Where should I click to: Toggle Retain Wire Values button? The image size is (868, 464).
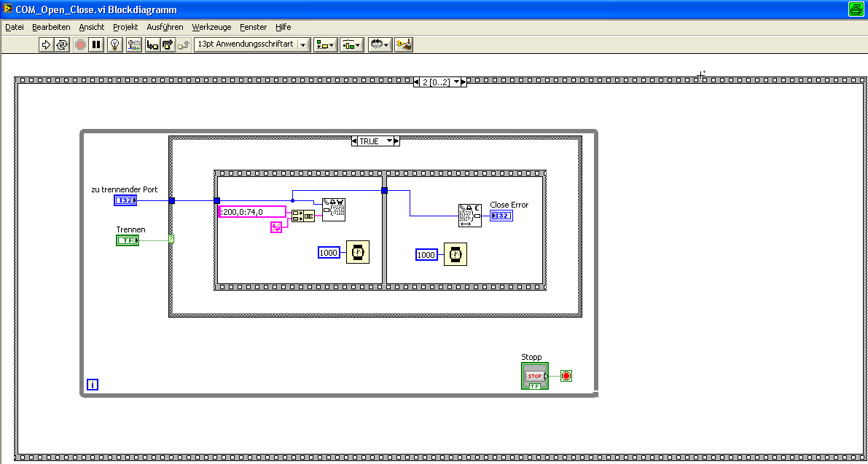click(133, 44)
